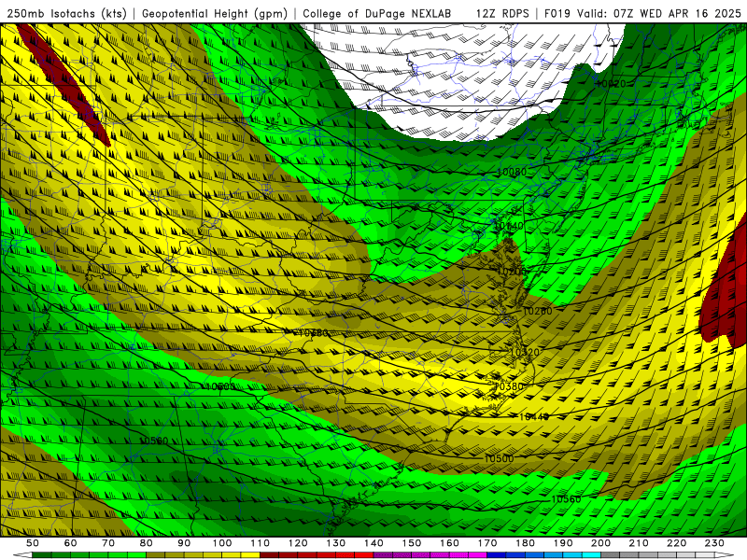Viewport: 747px width, 560px height.
Task: Click the 'Geopotential Height (gpm)' header text
Action: pyautogui.click(x=215, y=14)
